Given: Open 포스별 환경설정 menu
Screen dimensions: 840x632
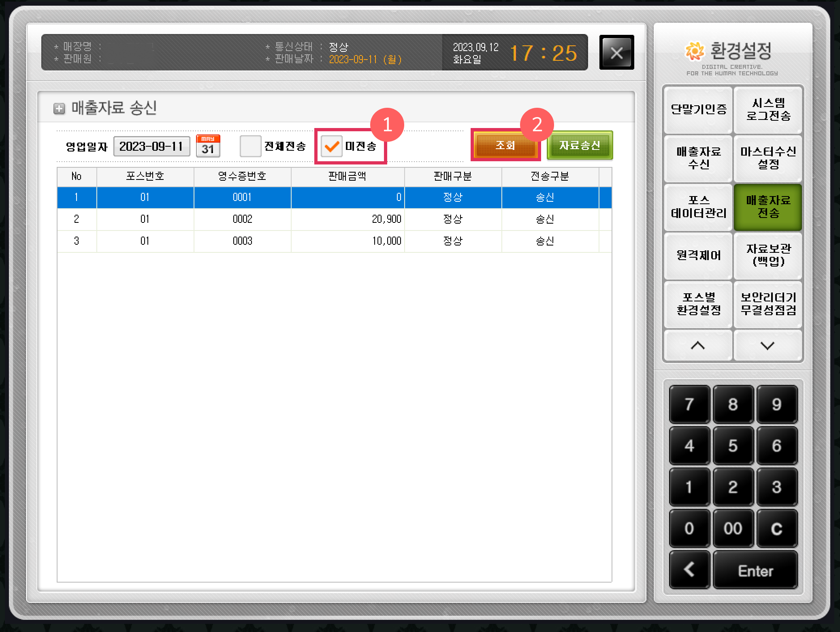Looking at the screenshot, I should click(698, 304).
